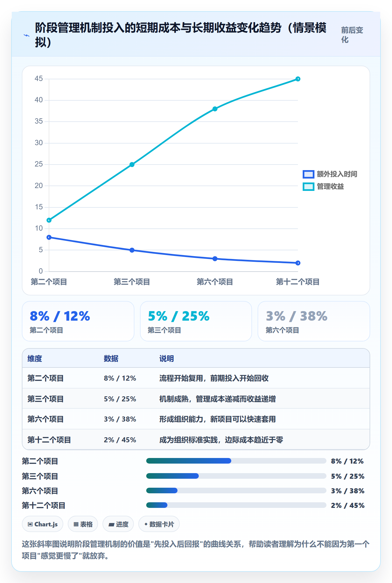Select the 3% / 38% data card

pyautogui.click(x=314, y=321)
